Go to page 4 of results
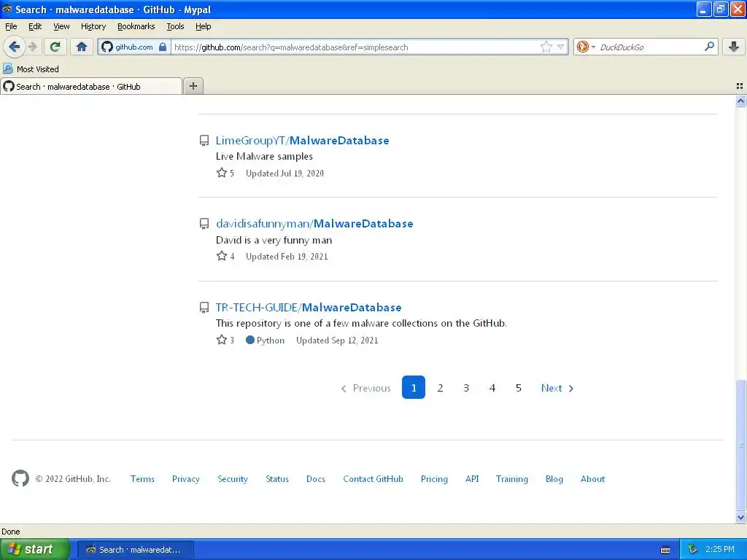The height and width of the screenshot is (560, 747). point(492,388)
